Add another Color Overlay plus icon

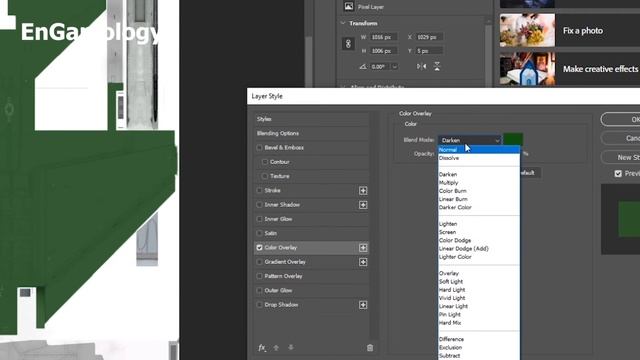coord(363,248)
